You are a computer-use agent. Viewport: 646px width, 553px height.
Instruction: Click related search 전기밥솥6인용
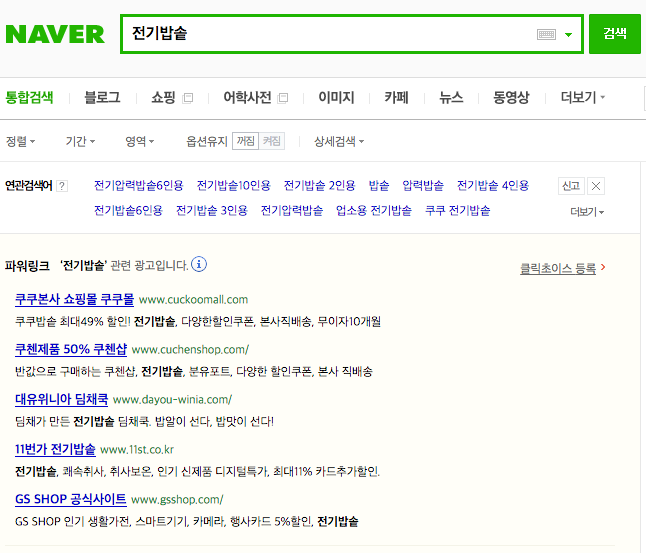128,211
